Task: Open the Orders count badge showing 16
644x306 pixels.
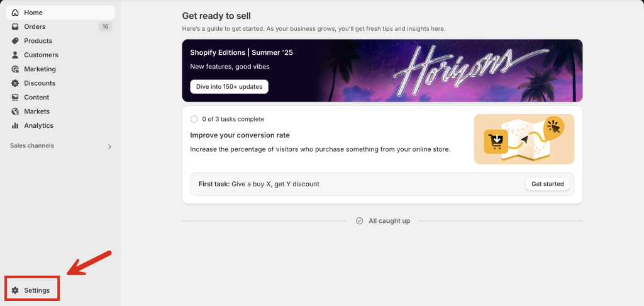Action: tap(106, 26)
